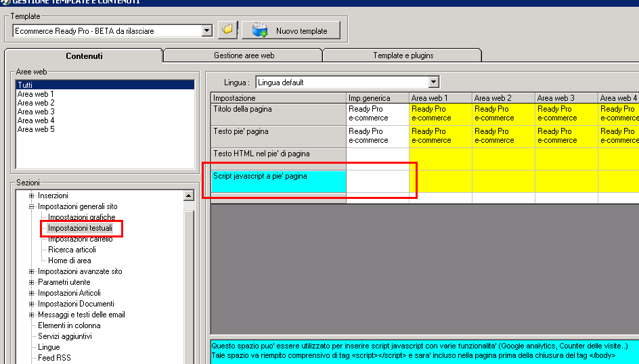Open the Lingua default dropdown
639x364 pixels.
[x=434, y=83]
